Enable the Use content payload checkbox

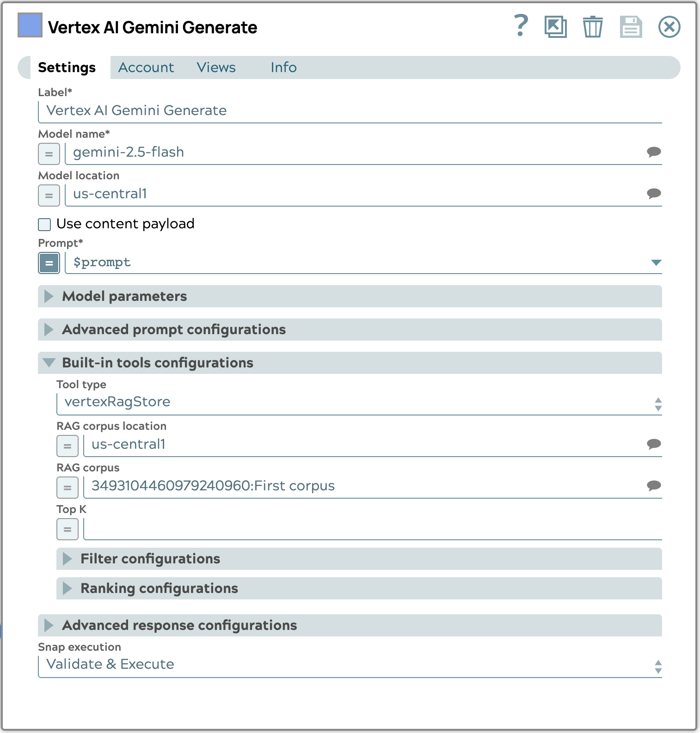pos(44,225)
